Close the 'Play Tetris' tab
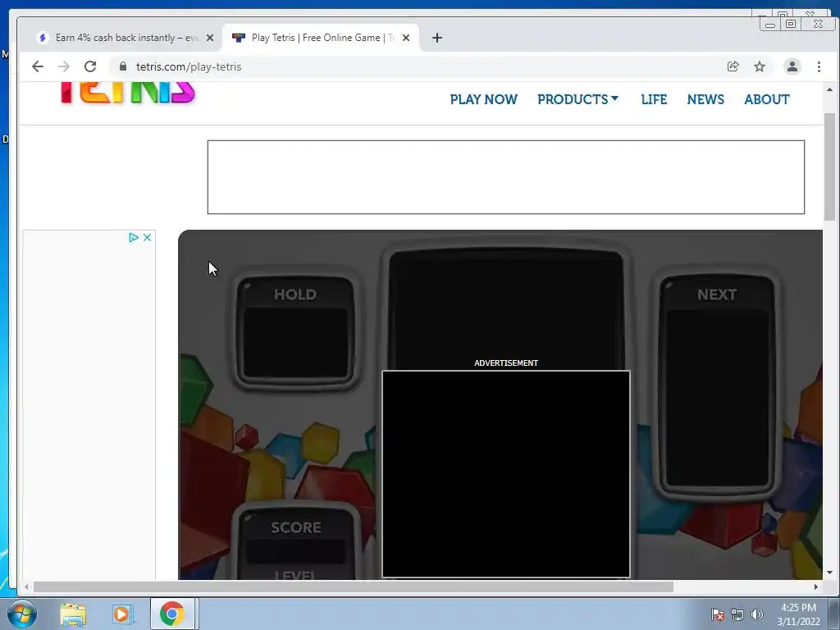This screenshot has width=840, height=630. click(x=406, y=38)
